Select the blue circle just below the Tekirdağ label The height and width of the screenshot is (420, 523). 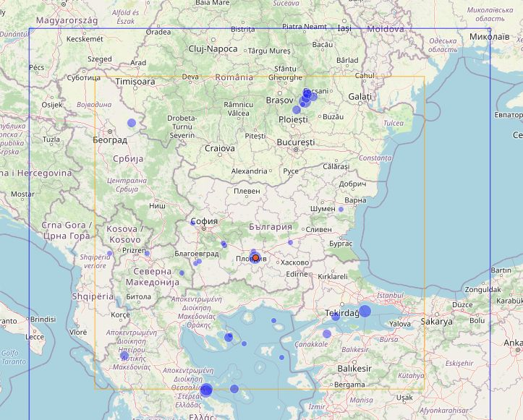pos(336,317)
